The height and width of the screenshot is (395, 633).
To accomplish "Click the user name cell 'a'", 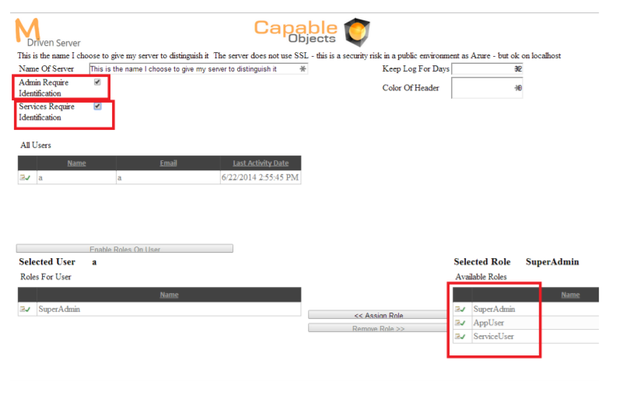I will coord(76,178).
